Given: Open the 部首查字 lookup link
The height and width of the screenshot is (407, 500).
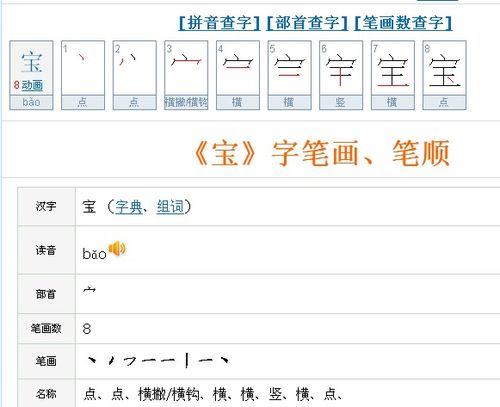Looking at the screenshot, I should pos(307,23).
